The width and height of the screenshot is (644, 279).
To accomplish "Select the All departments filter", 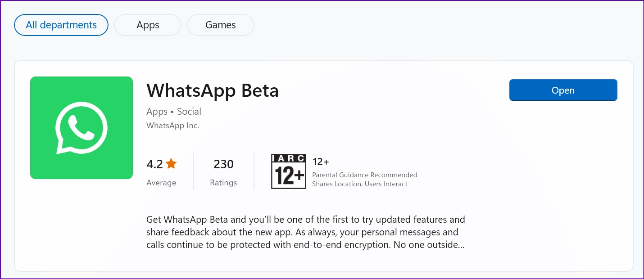I will (61, 25).
